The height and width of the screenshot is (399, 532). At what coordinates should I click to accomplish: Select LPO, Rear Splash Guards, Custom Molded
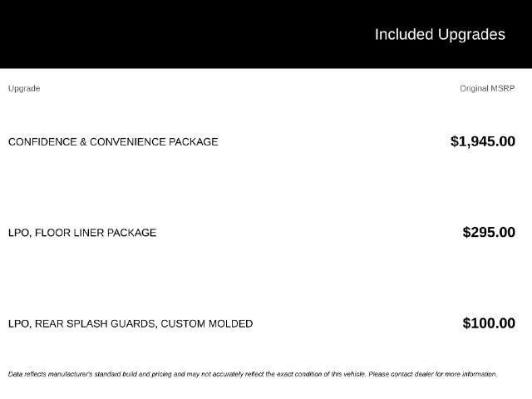point(131,323)
